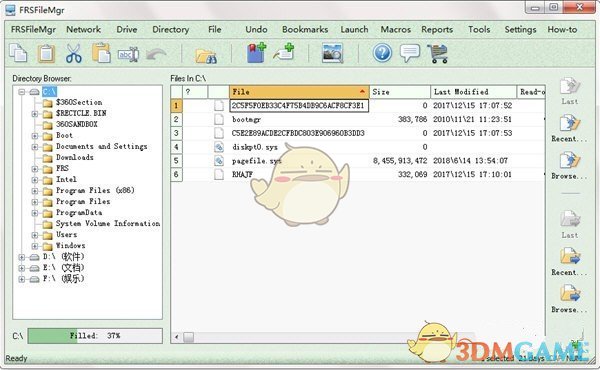Image resolution: width=600 pixels, height=370 pixels.
Task: Select the ProgramData folder in tree
Action: coord(79,212)
